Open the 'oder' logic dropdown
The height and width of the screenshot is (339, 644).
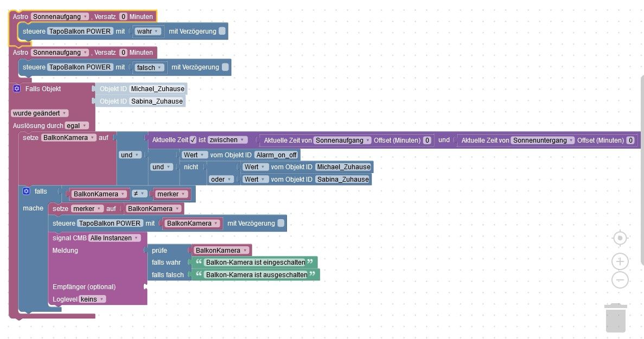pyautogui.click(x=222, y=180)
